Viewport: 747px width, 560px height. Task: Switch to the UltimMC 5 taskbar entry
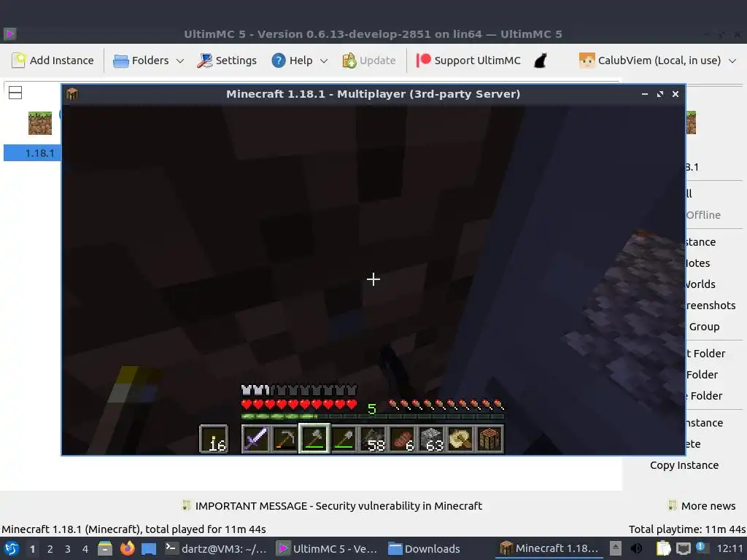pyautogui.click(x=328, y=548)
